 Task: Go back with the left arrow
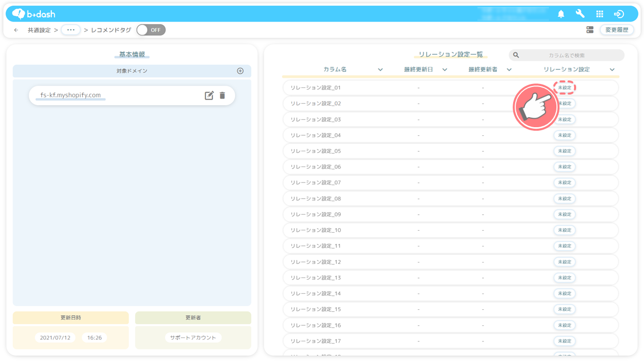pyautogui.click(x=16, y=30)
